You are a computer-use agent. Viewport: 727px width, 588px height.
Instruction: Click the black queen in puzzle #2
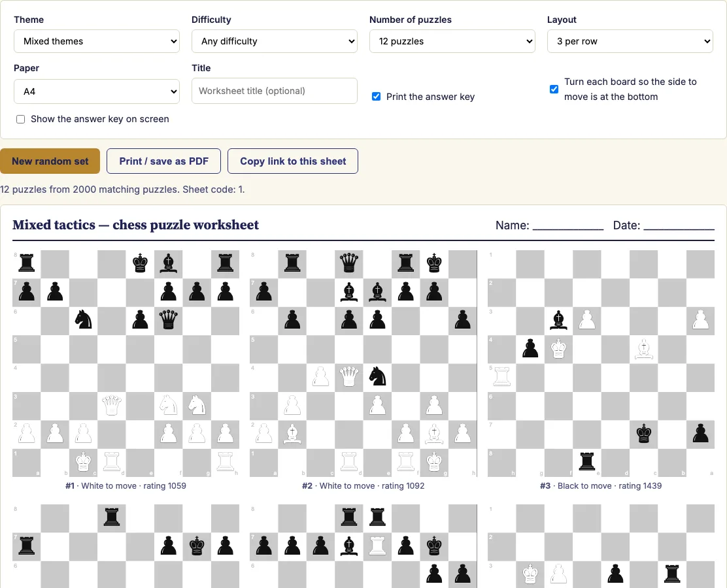click(x=349, y=263)
